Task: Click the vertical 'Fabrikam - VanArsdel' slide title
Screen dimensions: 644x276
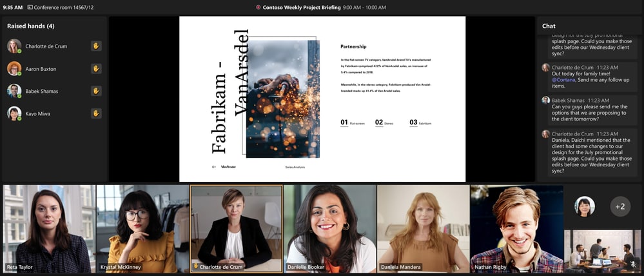Action: coord(230,91)
